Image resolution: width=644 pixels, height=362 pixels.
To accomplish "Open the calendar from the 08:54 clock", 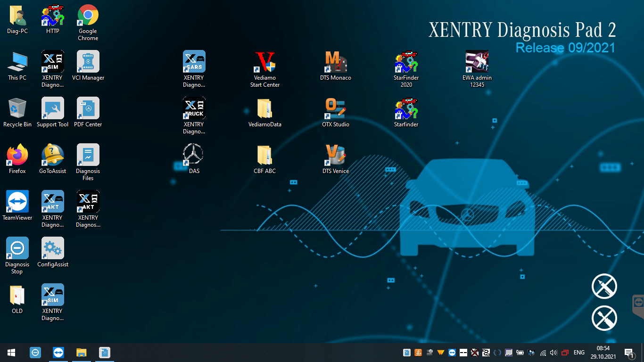I will (603, 353).
